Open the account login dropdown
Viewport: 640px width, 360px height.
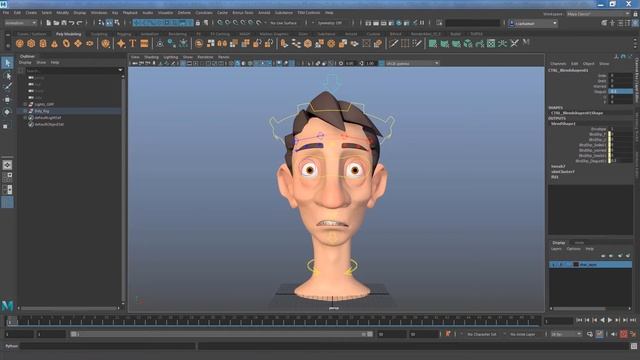pos(533,23)
